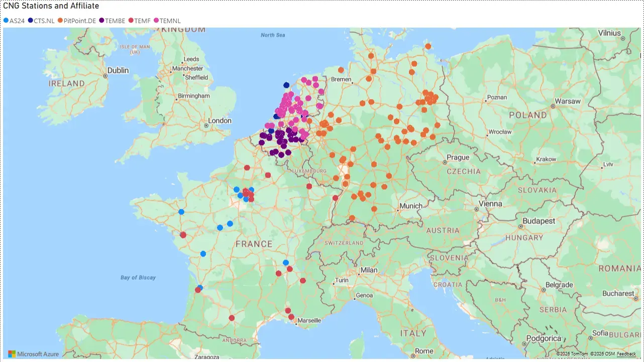Select the CNG Stations and Affiliate title
The image size is (644, 362).
[x=50, y=6]
